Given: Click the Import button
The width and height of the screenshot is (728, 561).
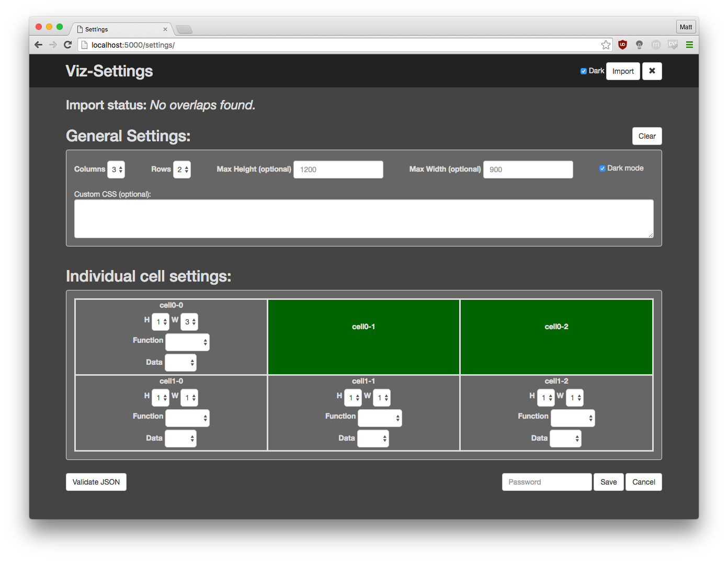Looking at the screenshot, I should point(623,71).
